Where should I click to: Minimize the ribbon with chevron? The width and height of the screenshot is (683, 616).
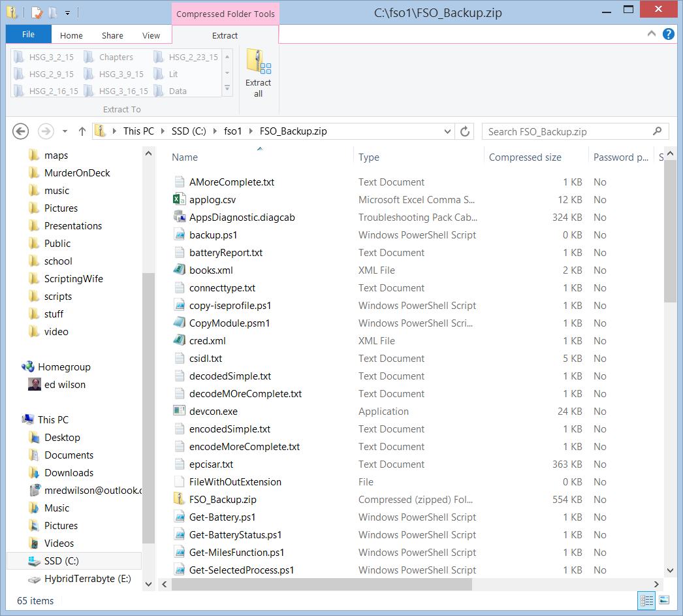652,33
